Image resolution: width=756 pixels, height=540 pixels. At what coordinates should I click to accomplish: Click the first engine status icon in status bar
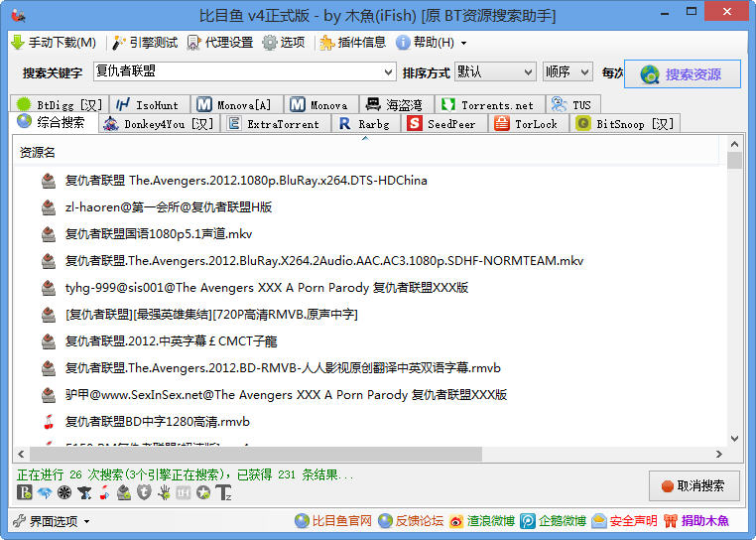pyautogui.click(x=25, y=492)
